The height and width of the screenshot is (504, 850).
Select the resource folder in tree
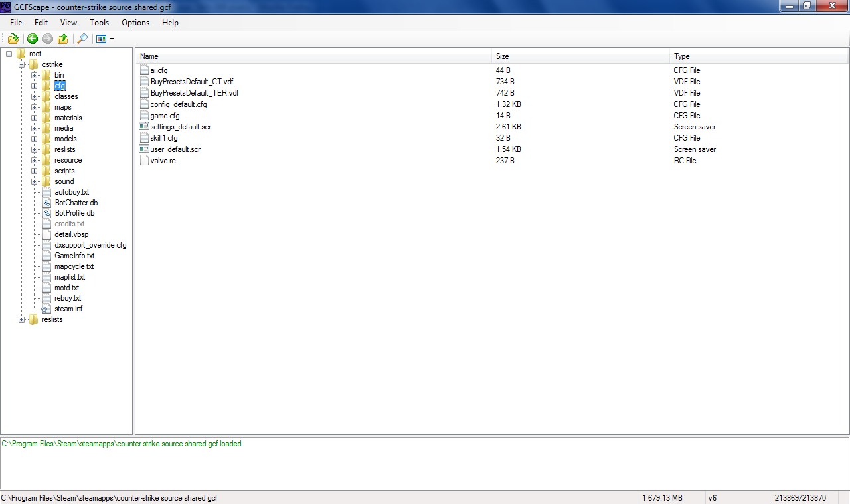click(68, 160)
